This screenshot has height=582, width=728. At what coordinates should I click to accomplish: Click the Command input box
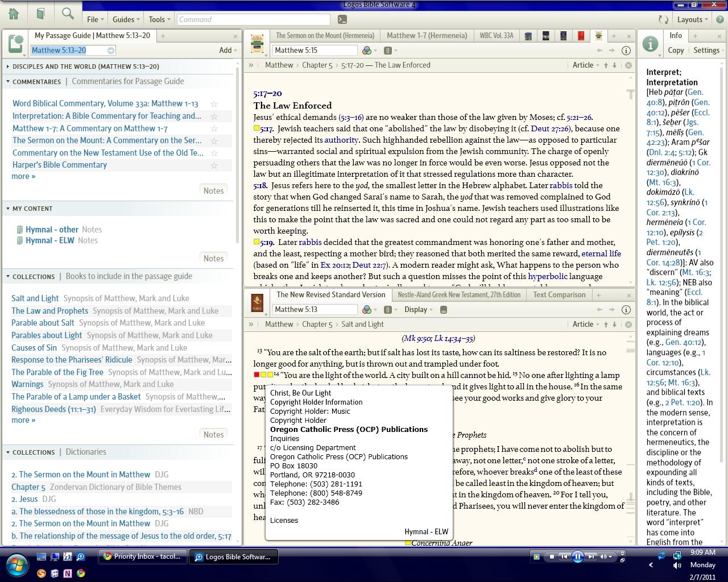[255, 19]
